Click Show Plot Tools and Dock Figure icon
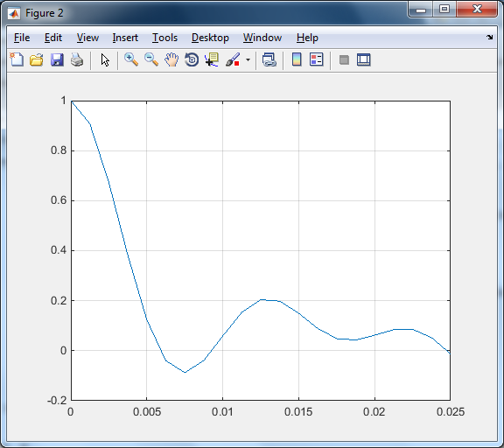 click(363, 59)
